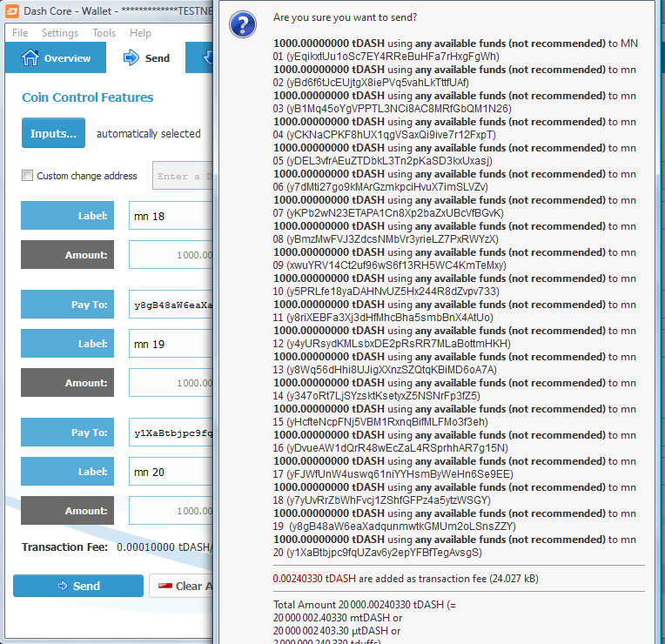Image resolution: width=665 pixels, height=644 pixels.
Task: Open the Tools menu
Action: tap(104, 33)
